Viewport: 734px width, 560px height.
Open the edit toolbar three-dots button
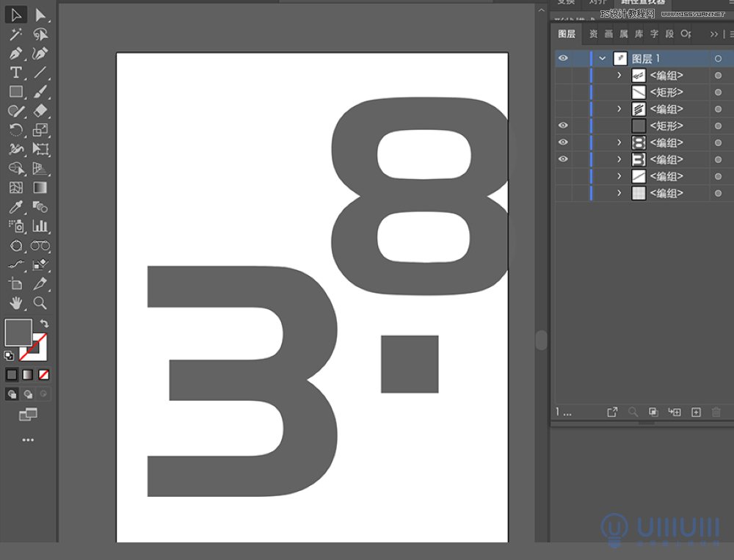(28, 440)
